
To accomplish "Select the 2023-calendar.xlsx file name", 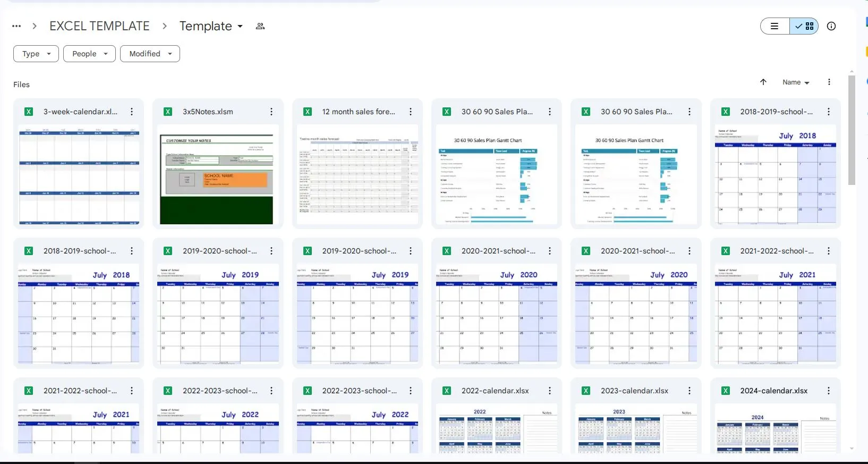I will coord(634,391).
